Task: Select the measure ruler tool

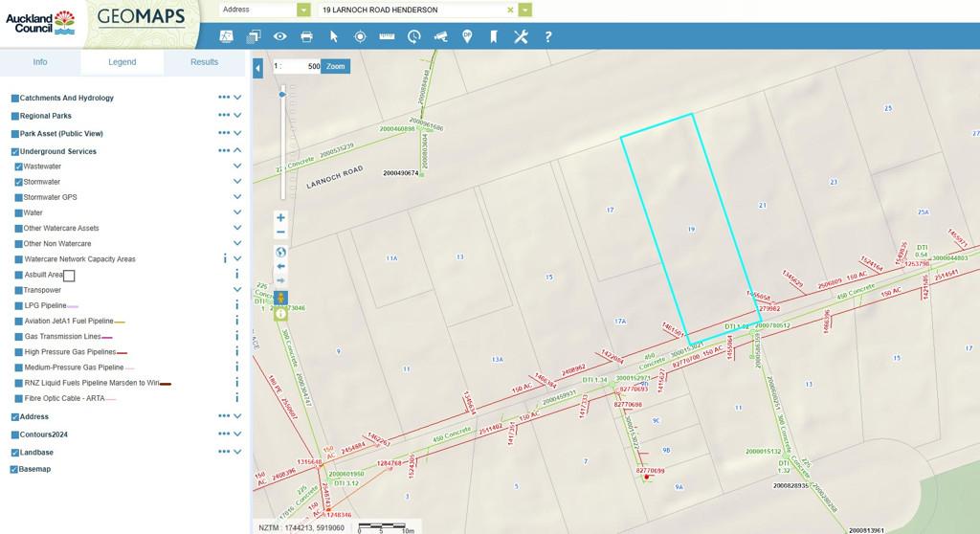Action: pyautogui.click(x=387, y=36)
